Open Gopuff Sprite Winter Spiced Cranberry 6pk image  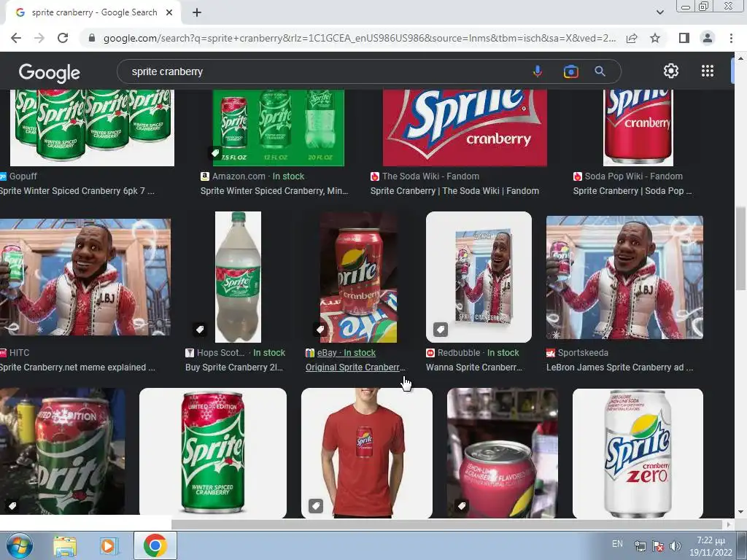pyautogui.click(x=92, y=128)
